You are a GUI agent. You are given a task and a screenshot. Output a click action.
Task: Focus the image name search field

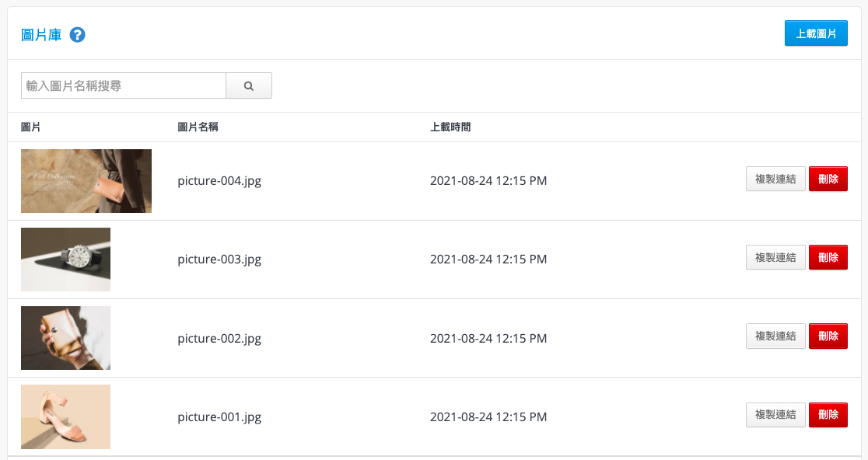(124, 85)
